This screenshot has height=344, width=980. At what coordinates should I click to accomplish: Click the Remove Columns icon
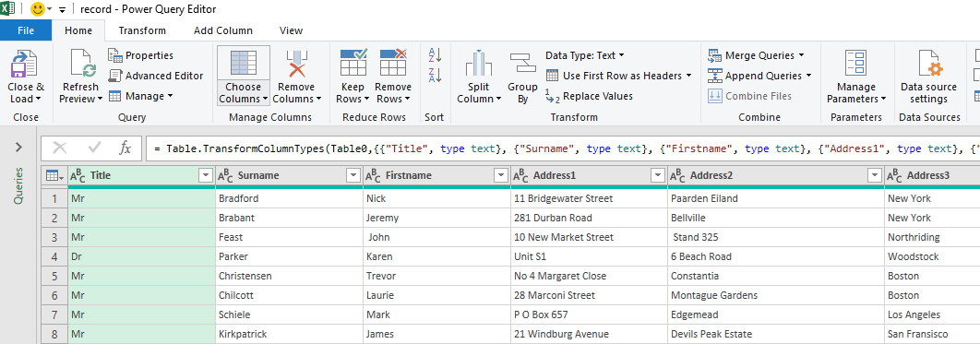coord(296,64)
